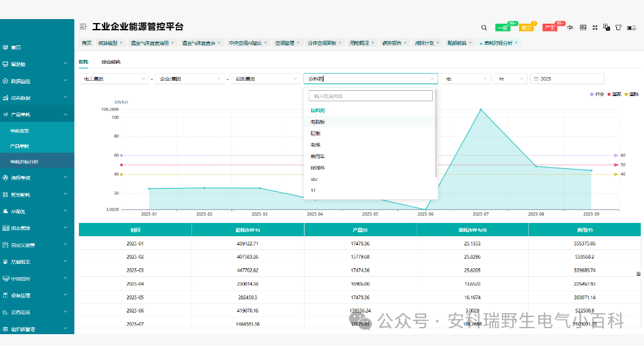Click the 2025 year date field

pos(567,79)
